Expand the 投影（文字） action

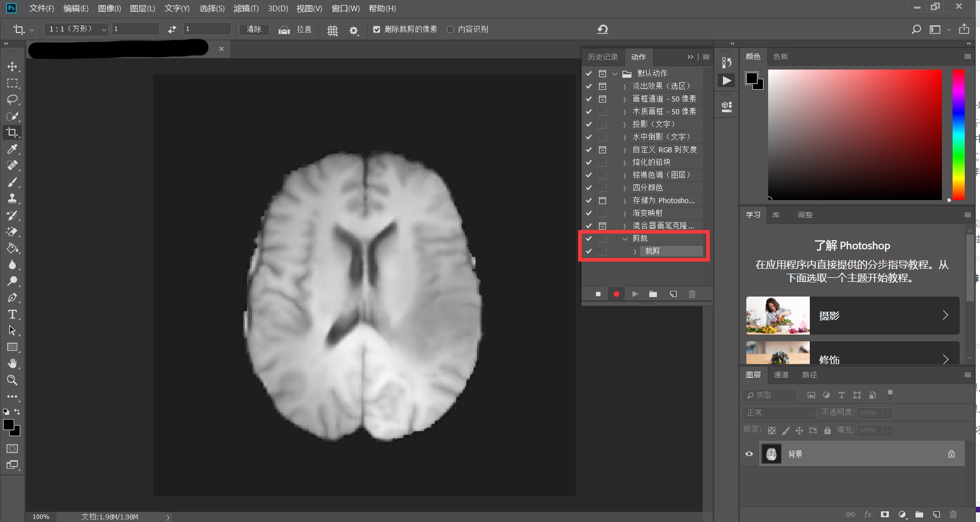point(625,124)
